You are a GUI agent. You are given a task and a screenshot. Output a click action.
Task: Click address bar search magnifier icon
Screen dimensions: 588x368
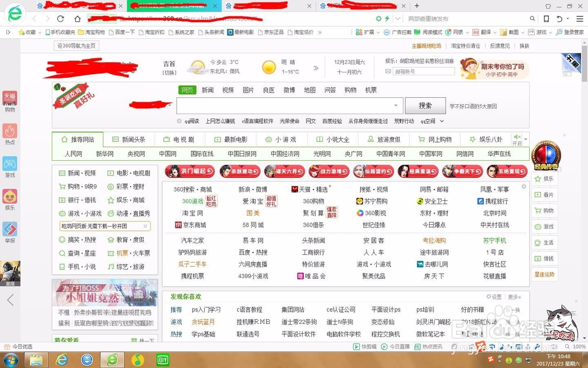click(532, 18)
